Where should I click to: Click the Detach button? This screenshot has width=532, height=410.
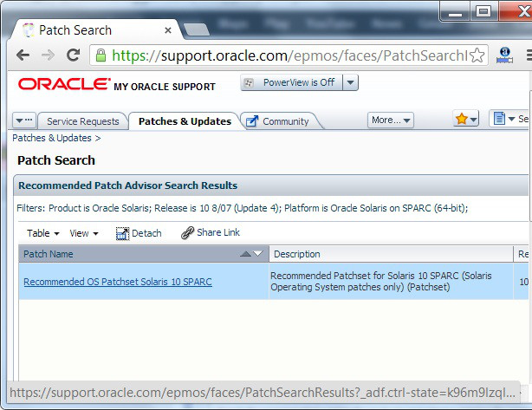139,233
